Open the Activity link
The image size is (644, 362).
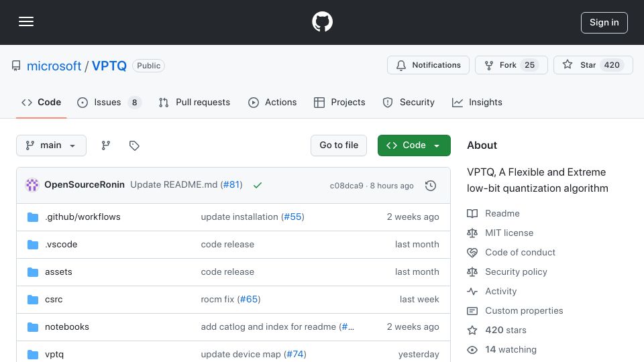pyautogui.click(x=492, y=292)
